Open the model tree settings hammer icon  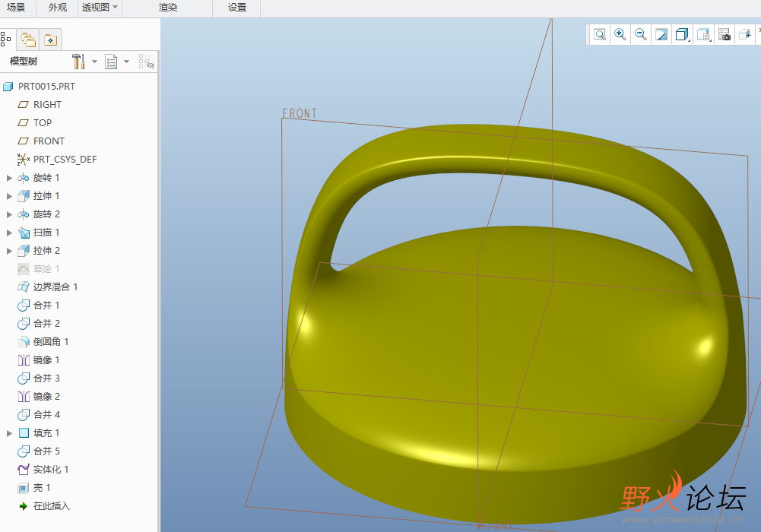pyautogui.click(x=78, y=62)
